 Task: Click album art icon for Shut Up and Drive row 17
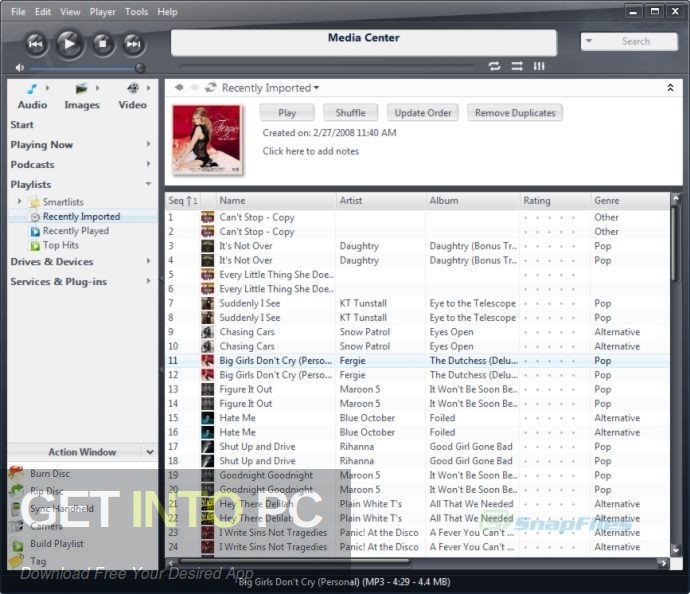click(207, 447)
